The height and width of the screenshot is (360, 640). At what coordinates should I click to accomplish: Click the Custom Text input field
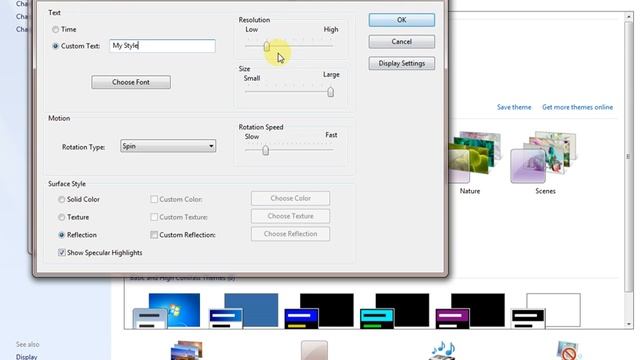pos(162,46)
